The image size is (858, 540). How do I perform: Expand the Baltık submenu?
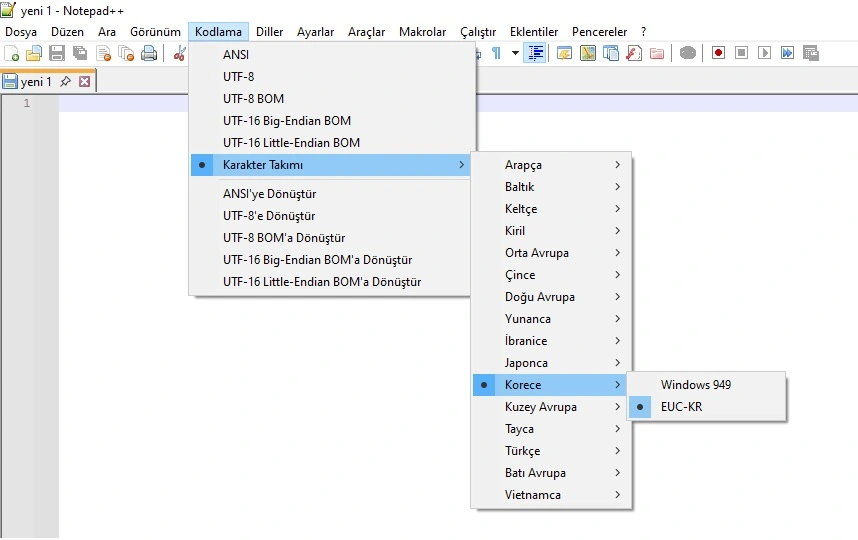(x=552, y=187)
